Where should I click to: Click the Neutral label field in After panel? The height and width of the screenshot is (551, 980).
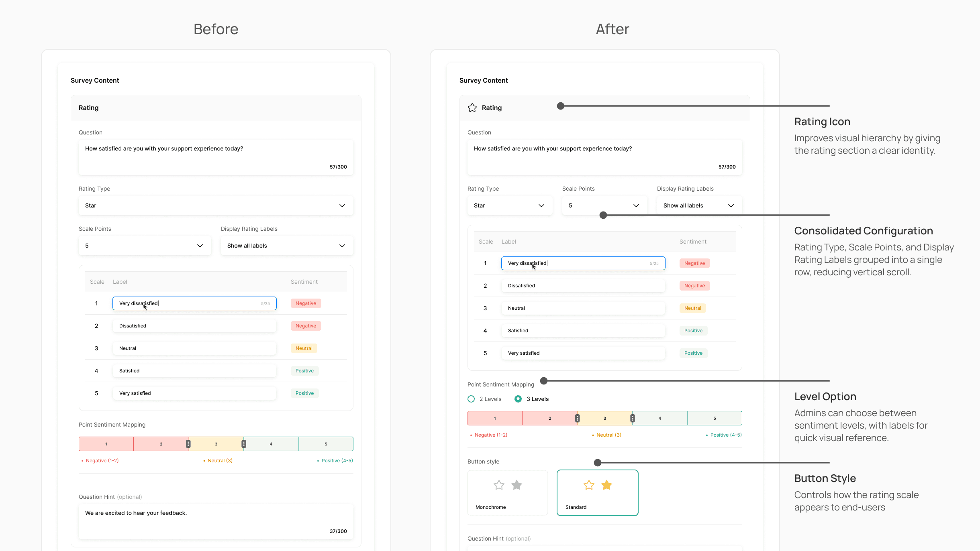583,308
